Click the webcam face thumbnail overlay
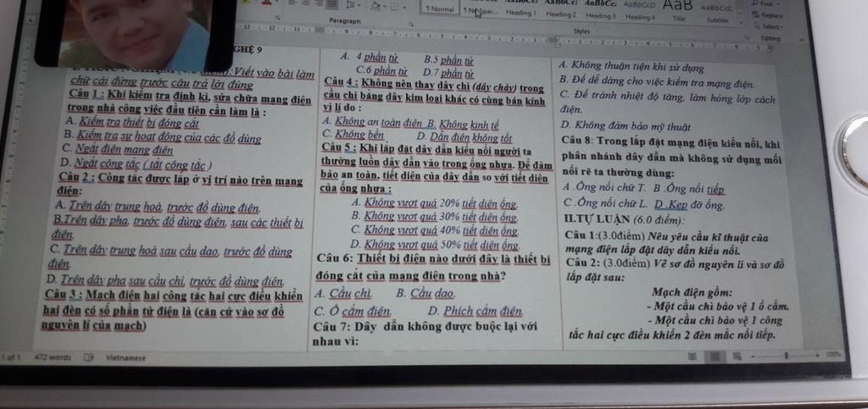This screenshot has height=409, width=868. (x=133, y=33)
